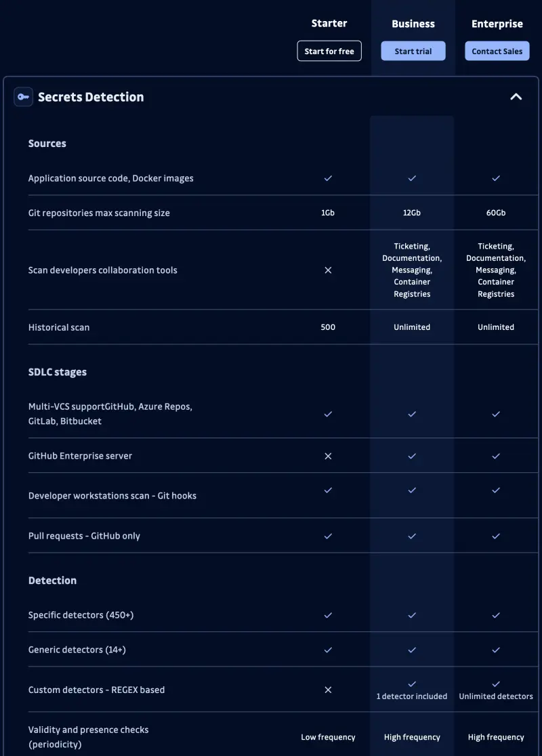Viewport: 542px width, 756px height.
Task: Click the key icon beside Secrets Detection
Action: point(23,97)
